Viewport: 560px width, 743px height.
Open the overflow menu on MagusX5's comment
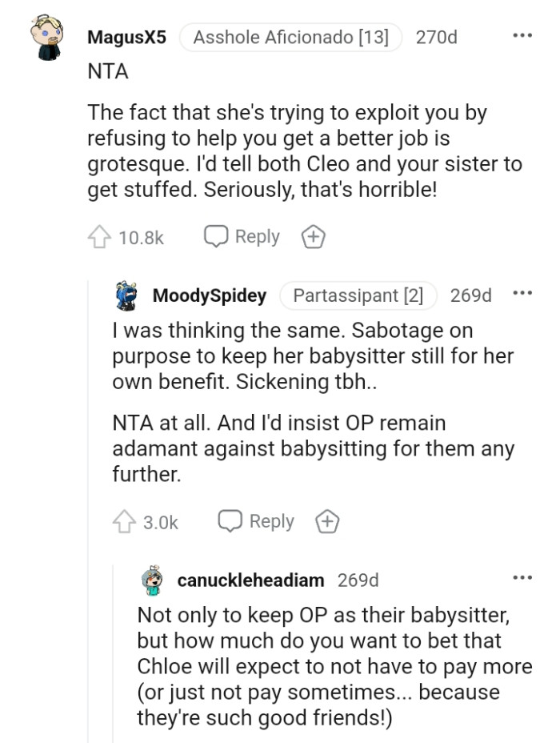point(524,34)
